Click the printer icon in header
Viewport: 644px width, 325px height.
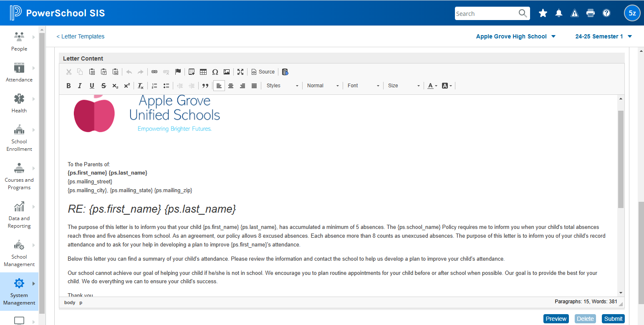(x=591, y=13)
